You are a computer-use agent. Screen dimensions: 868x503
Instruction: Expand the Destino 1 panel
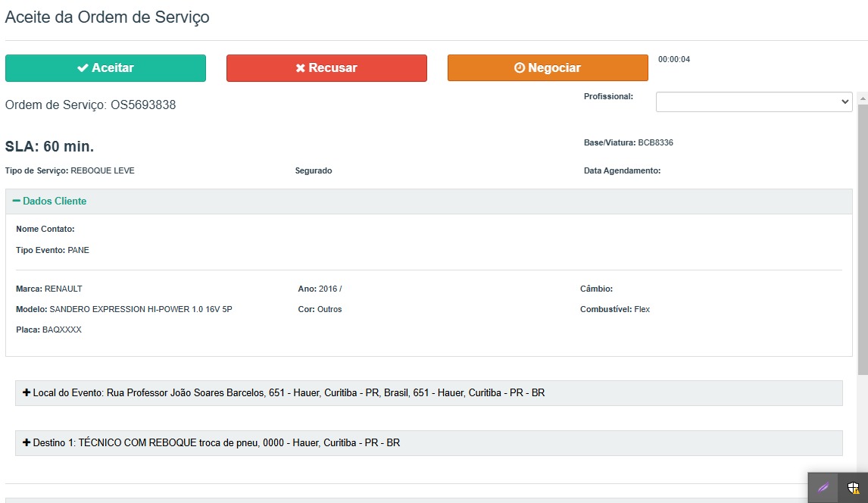[429, 443]
